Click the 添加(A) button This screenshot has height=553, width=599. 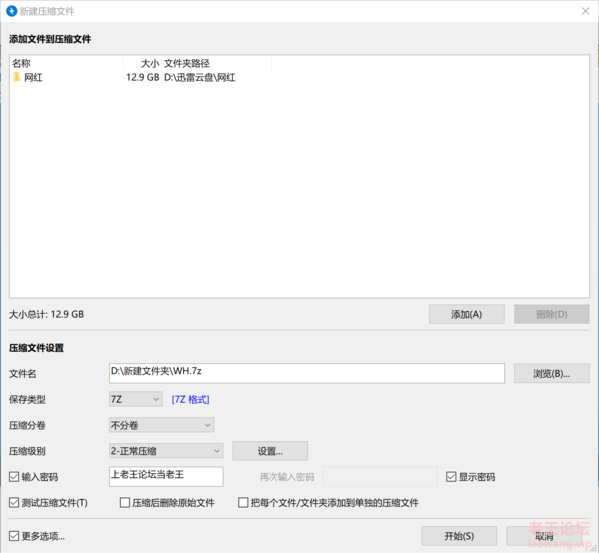point(466,314)
